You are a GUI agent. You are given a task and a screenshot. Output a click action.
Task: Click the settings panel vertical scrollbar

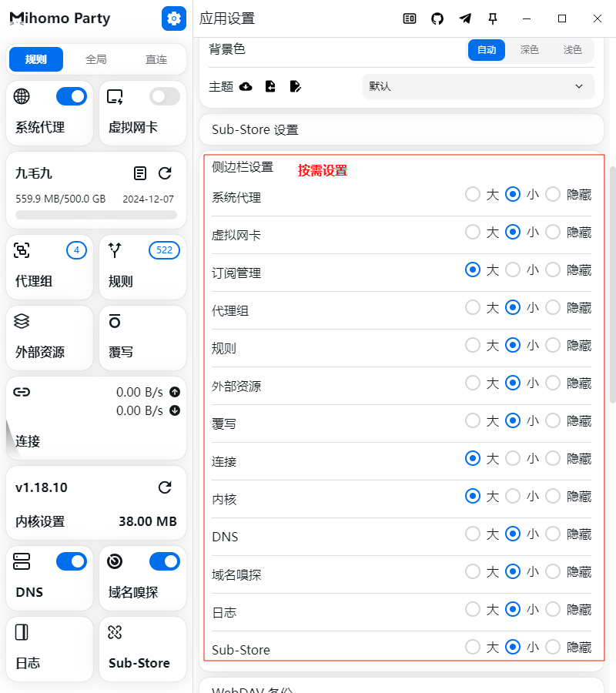(x=612, y=285)
